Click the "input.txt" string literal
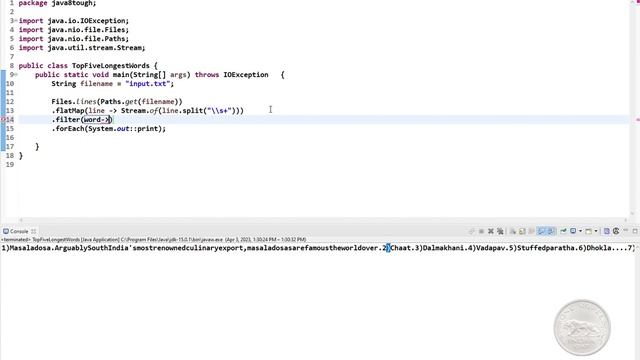 point(147,84)
